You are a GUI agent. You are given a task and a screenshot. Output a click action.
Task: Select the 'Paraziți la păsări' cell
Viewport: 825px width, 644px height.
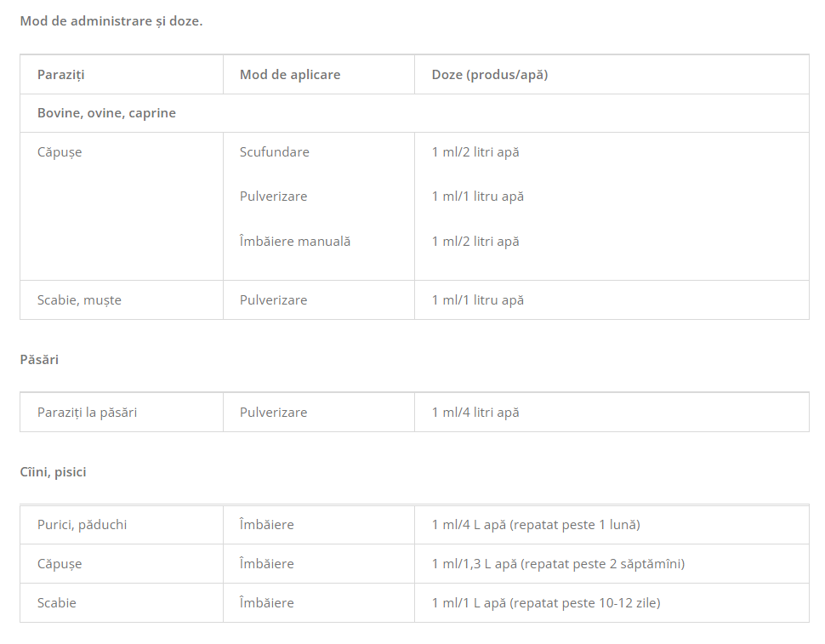(x=87, y=413)
